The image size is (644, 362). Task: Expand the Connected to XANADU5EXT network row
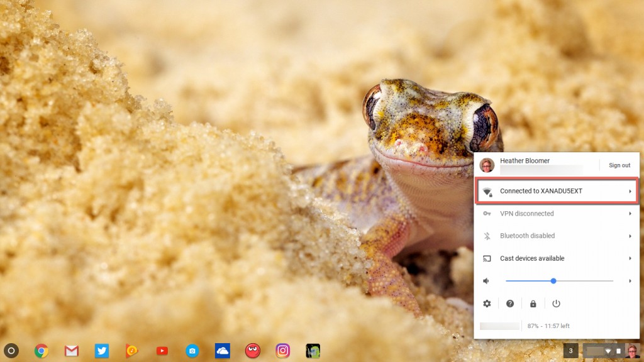[556, 190]
